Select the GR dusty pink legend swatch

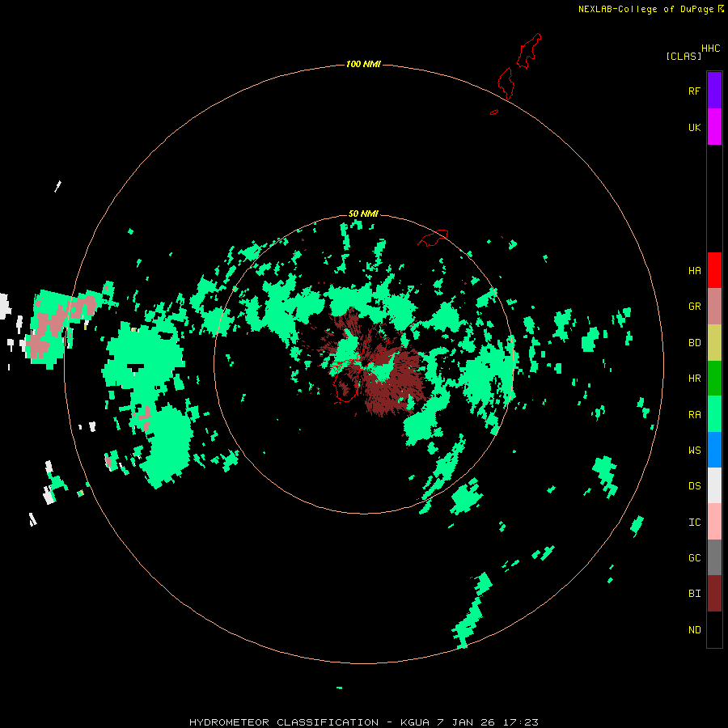tap(714, 307)
